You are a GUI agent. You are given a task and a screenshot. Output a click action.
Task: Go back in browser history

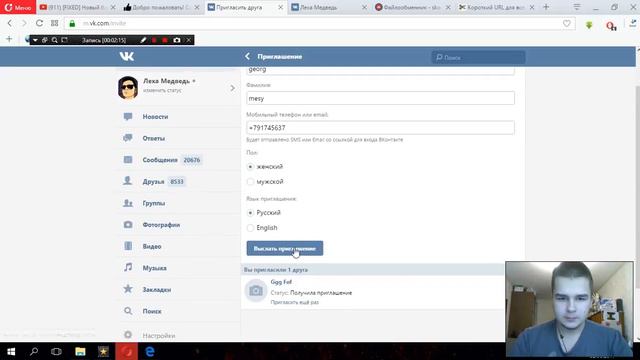(10, 23)
